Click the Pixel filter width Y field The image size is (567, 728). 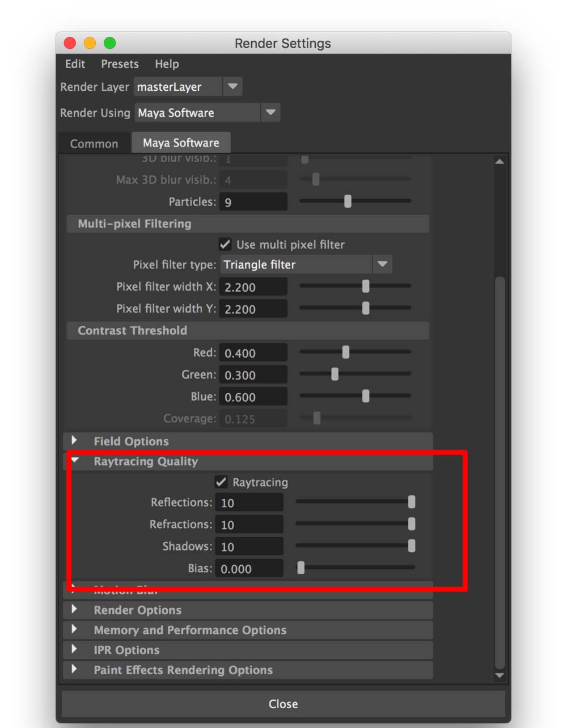coord(253,309)
